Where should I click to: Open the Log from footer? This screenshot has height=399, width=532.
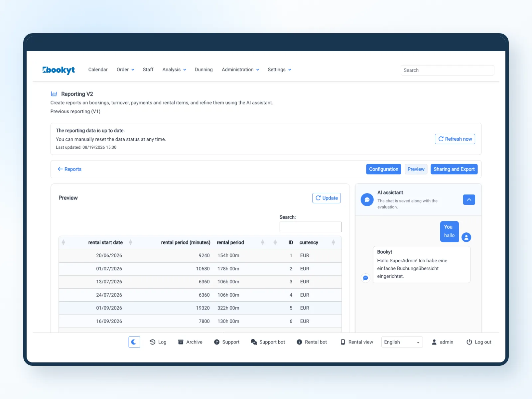(x=158, y=342)
